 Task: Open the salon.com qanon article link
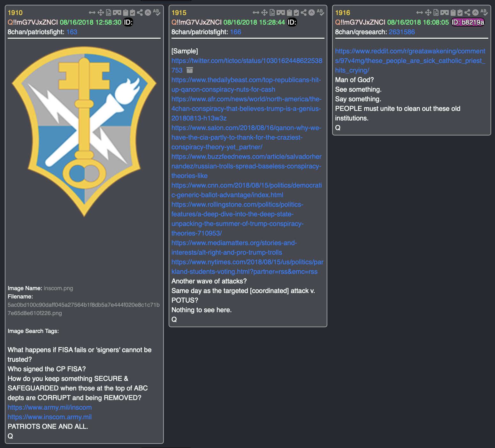click(246, 137)
